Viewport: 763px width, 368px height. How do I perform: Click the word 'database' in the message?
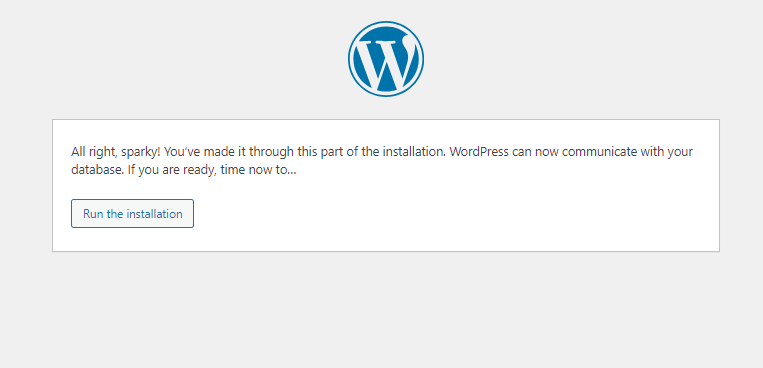pyautogui.click(x=95, y=171)
